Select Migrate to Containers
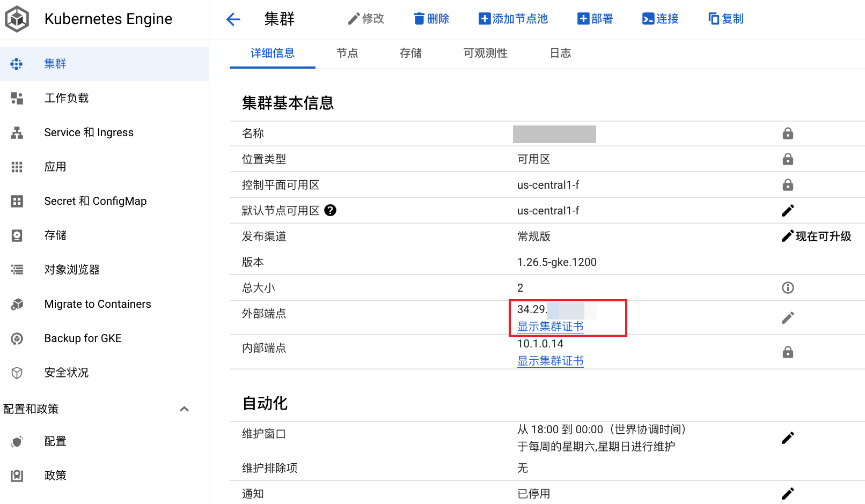 tap(97, 303)
